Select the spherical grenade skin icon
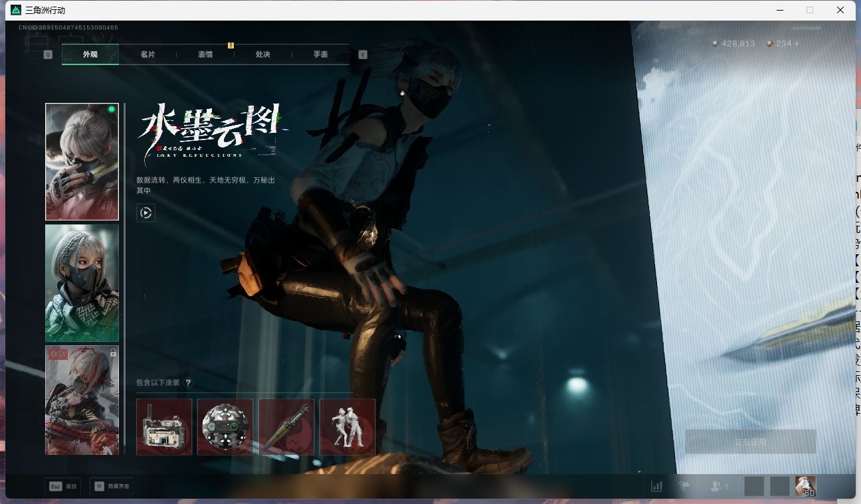The width and height of the screenshot is (861, 504). tap(225, 427)
